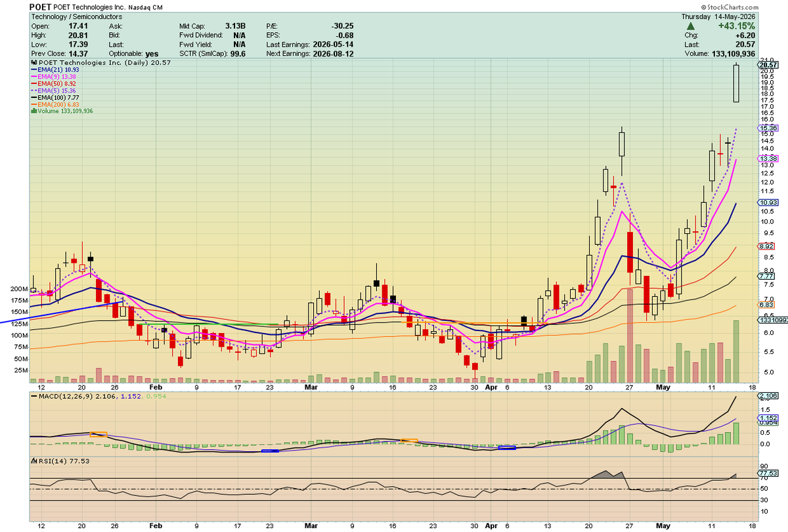Screen dimensions: 788x532
Task: Click the boxed 20.57 price tag on the price axis
Action: click(x=768, y=64)
